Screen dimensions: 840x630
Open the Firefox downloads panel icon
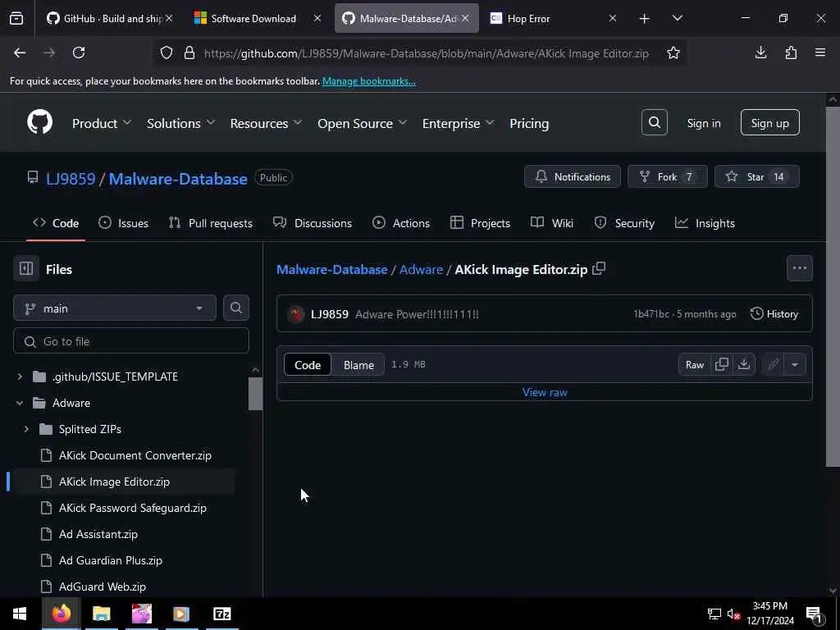click(x=760, y=52)
